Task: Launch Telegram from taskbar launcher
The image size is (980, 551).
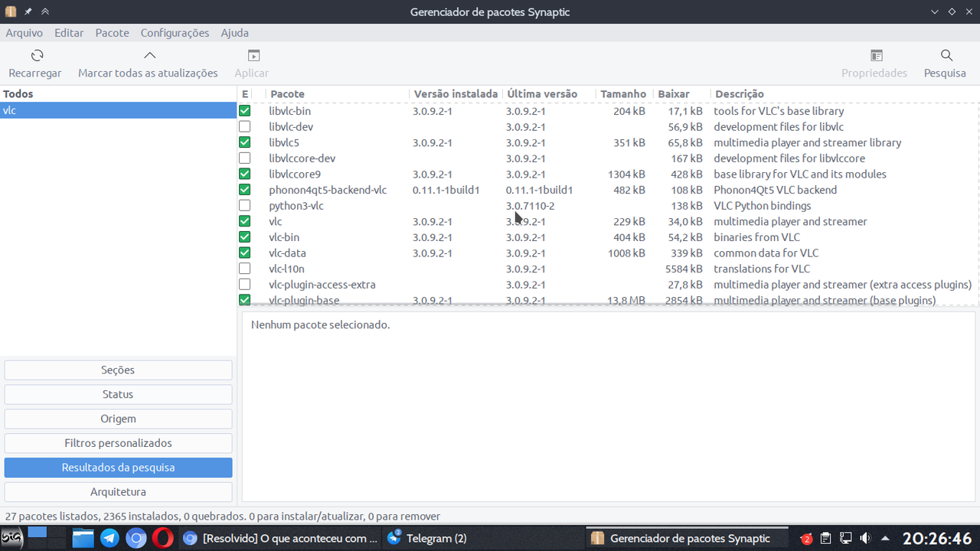Action: [x=109, y=538]
